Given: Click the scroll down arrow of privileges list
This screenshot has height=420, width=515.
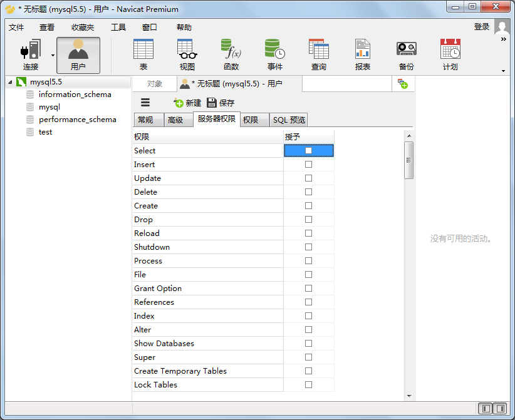Looking at the screenshot, I should coord(409,396).
